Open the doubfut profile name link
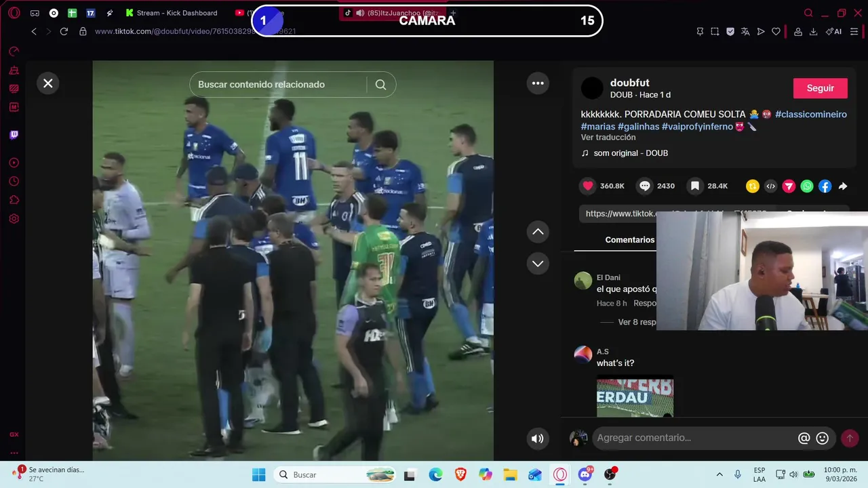 pyautogui.click(x=629, y=83)
